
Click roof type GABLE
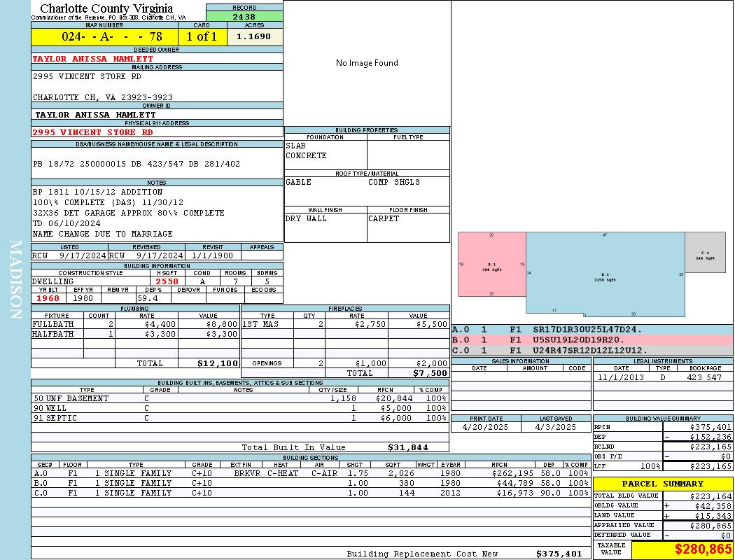coord(299,182)
